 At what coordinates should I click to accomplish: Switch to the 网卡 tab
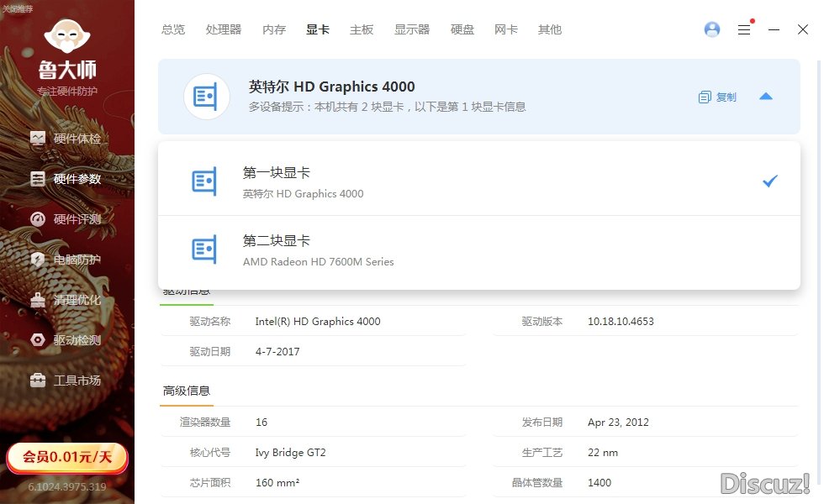coord(506,29)
